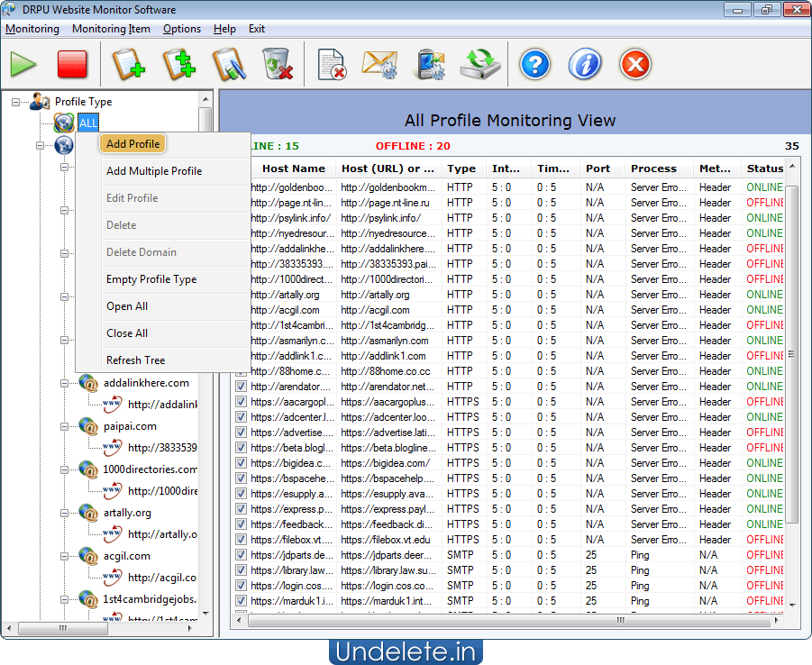Click the artally.org domain icon
The width and height of the screenshot is (812, 665).
tap(88, 513)
